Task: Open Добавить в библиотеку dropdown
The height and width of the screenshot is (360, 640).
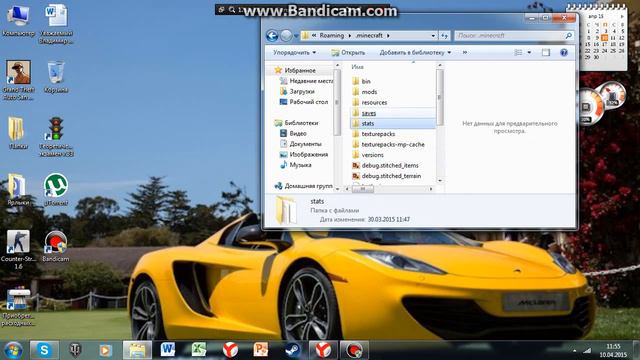Action: coord(415,53)
